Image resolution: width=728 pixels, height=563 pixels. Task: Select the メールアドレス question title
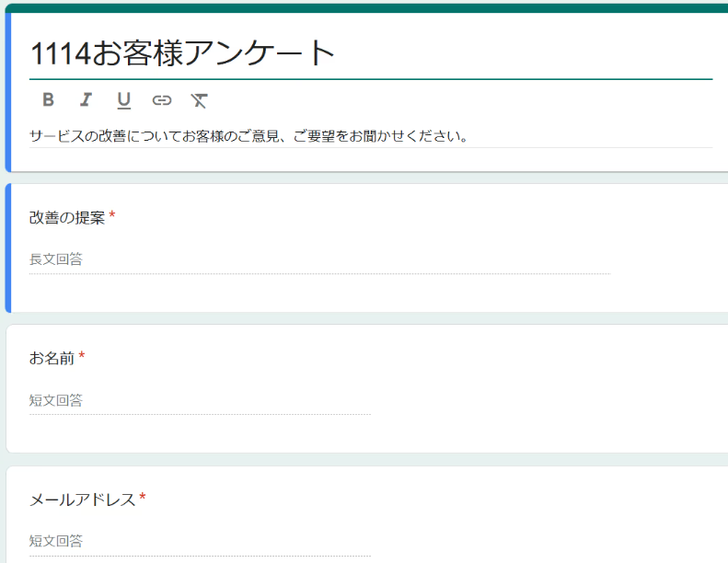[x=82, y=500]
